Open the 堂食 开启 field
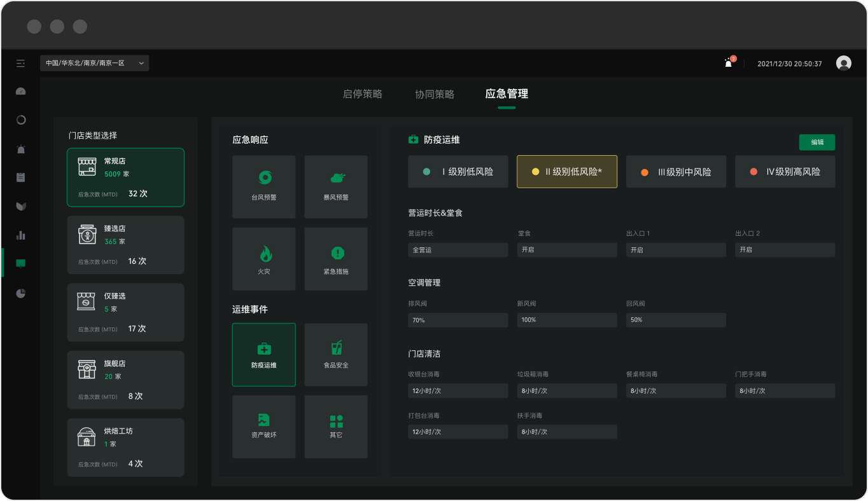The height and width of the screenshot is (501, 868). pos(567,250)
